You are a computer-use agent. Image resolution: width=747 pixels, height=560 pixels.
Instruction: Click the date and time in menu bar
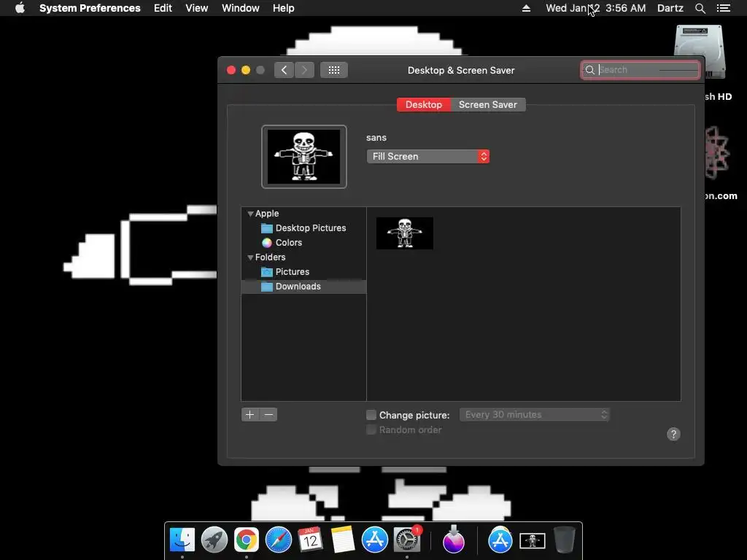tap(595, 8)
